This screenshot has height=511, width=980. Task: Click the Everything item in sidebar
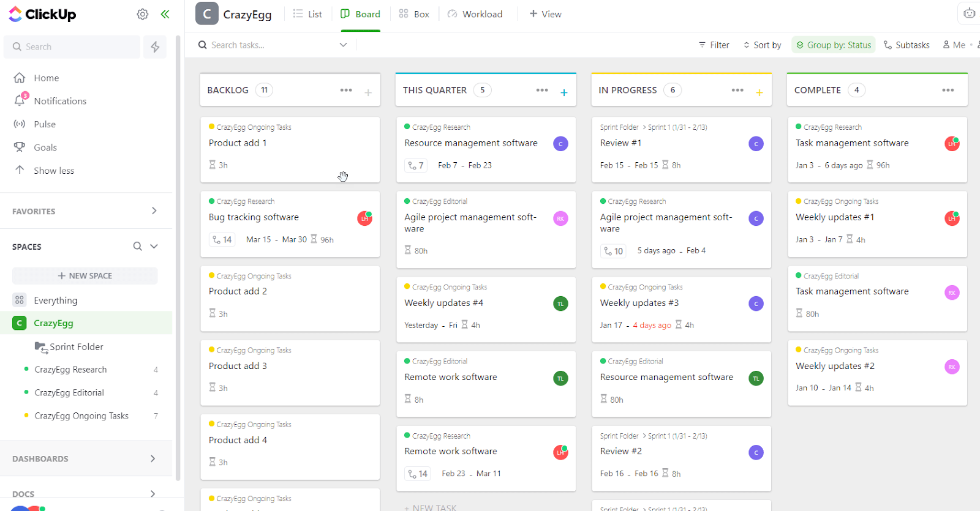tap(56, 300)
